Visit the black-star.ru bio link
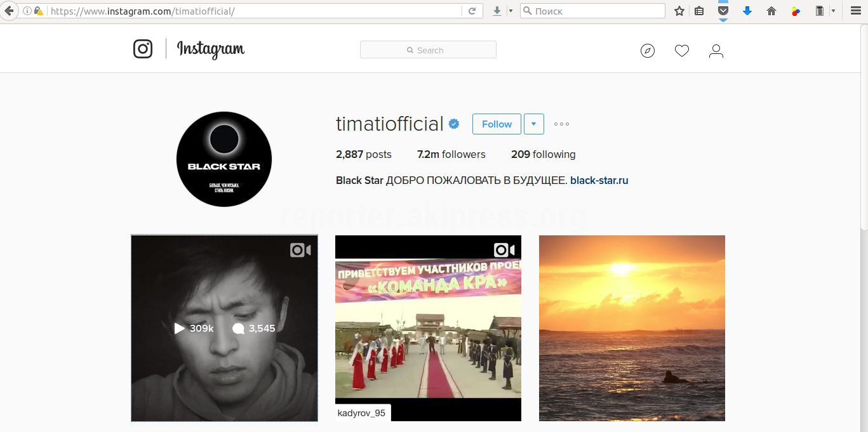Viewport: 868px width, 432px height. [x=599, y=180]
